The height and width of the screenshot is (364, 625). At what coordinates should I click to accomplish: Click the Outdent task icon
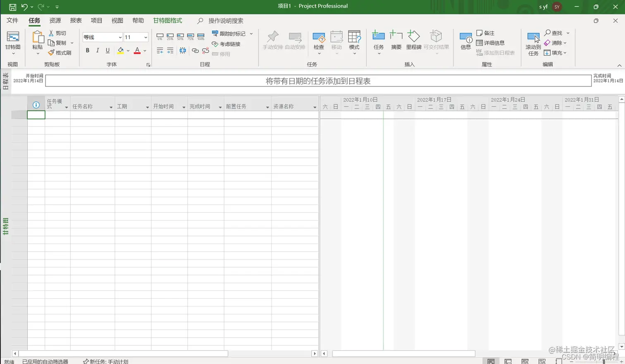160,51
